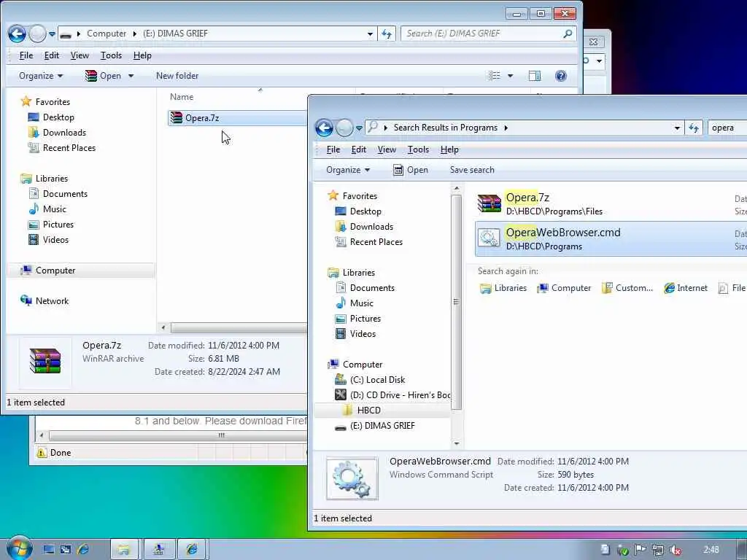The image size is (747, 560).
Task: Open Help question mark icon
Action: (561, 76)
